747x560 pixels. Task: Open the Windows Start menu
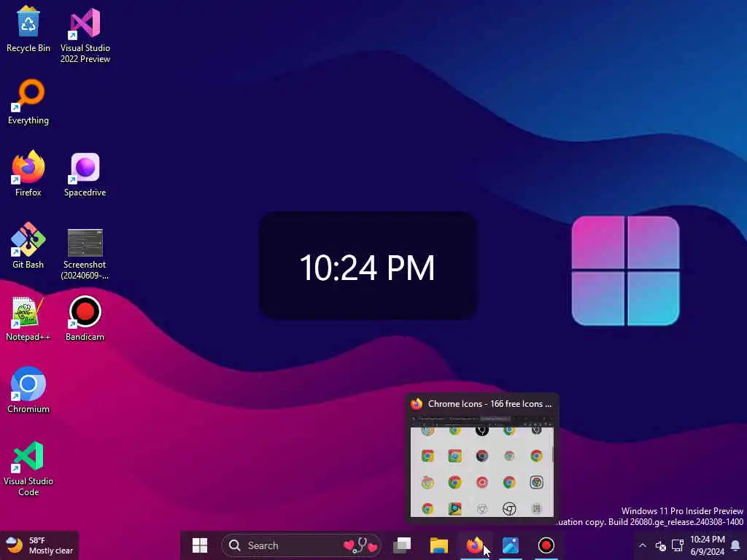point(200,545)
